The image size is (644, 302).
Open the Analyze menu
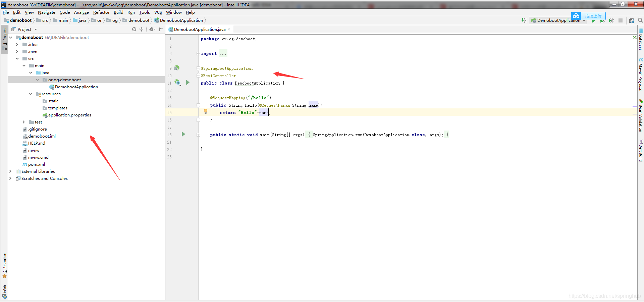[x=82, y=12]
